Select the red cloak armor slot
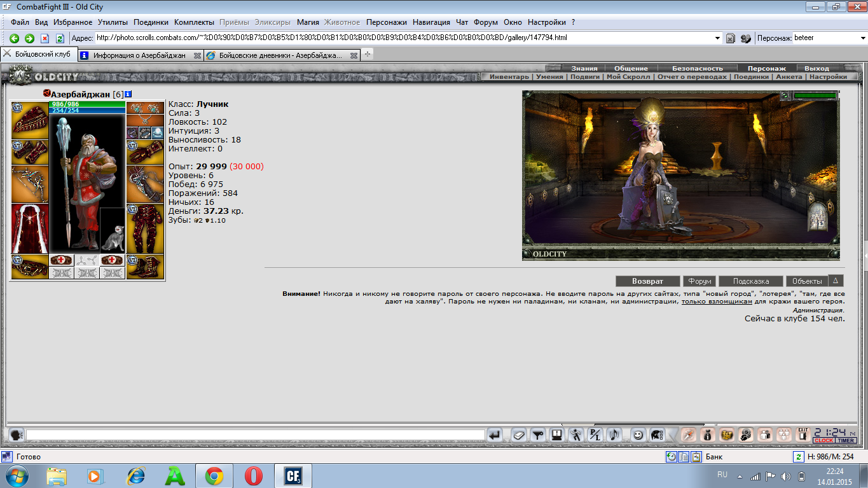 coord(30,228)
